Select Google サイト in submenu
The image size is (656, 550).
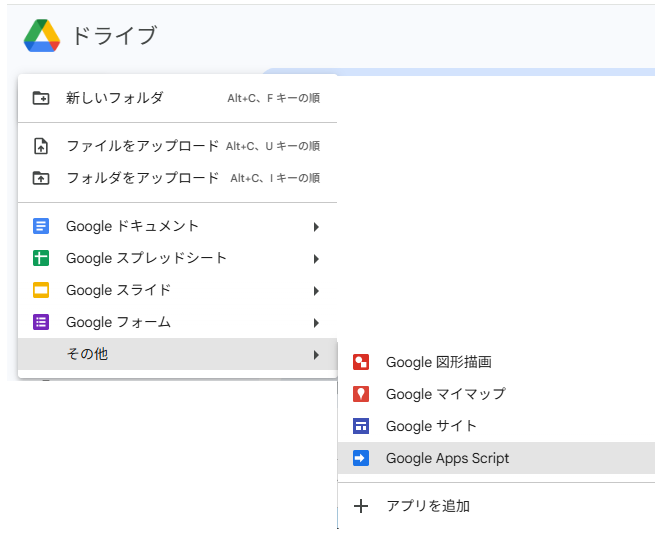(496, 426)
